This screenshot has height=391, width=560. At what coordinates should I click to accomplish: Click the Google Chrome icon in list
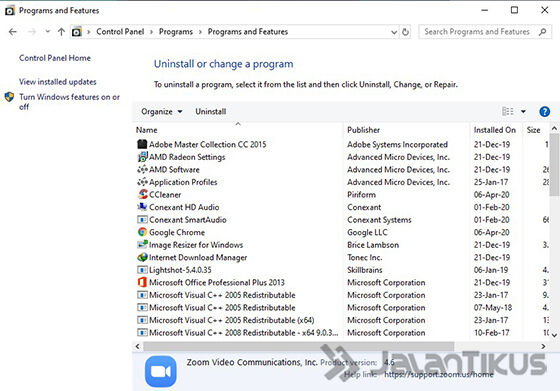point(142,232)
